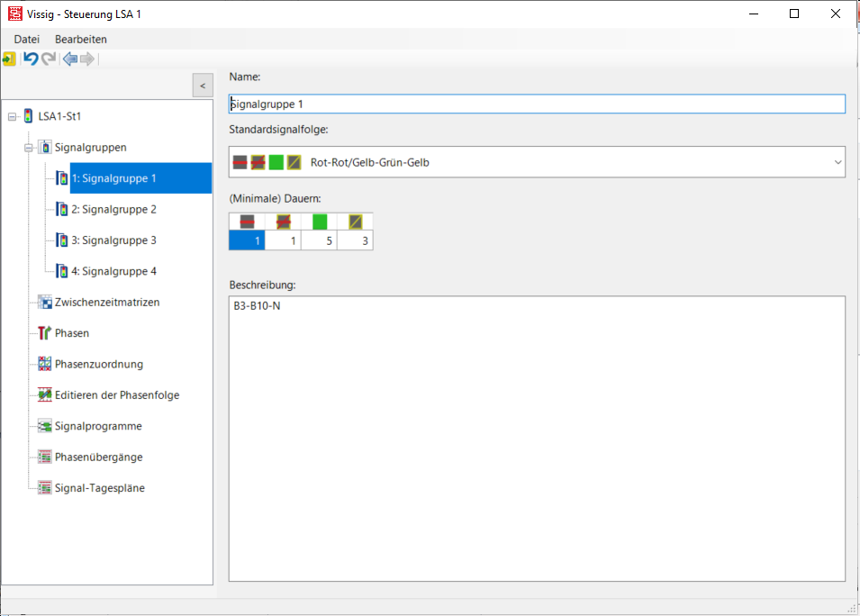Open Phasen tree entry
The height and width of the screenshot is (616, 860).
point(72,333)
